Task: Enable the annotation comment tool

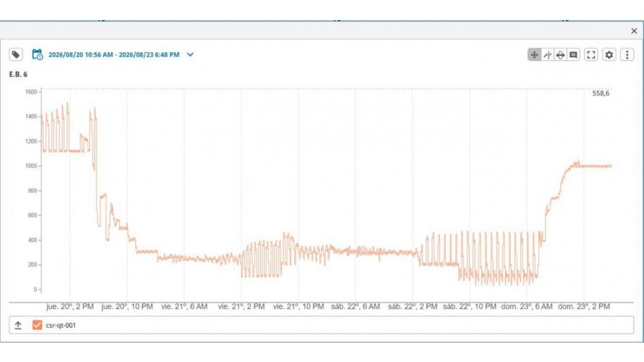Action: 573,54
